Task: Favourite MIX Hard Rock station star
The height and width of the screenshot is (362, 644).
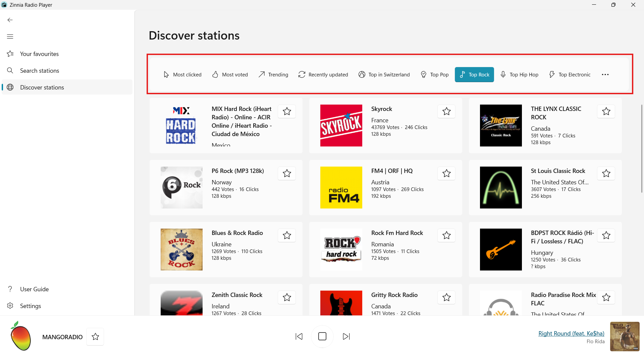Action: [x=287, y=111]
